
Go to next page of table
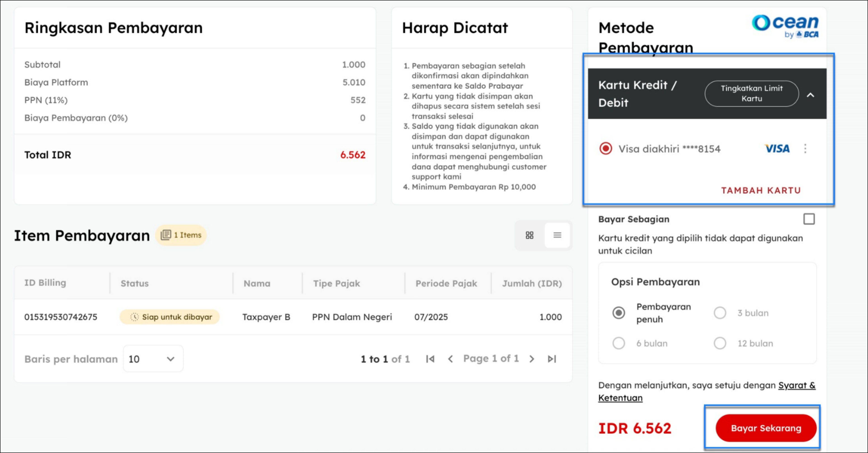(x=532, y=359)
